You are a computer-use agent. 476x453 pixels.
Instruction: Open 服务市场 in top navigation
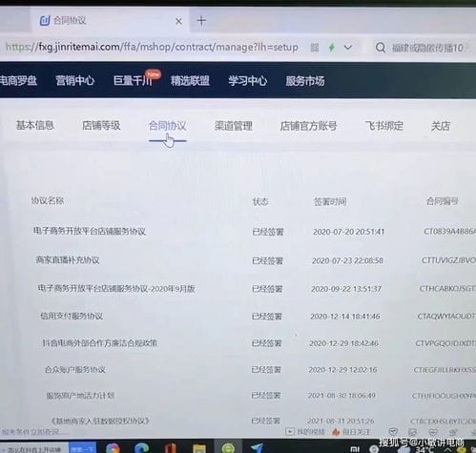point(305,81)
